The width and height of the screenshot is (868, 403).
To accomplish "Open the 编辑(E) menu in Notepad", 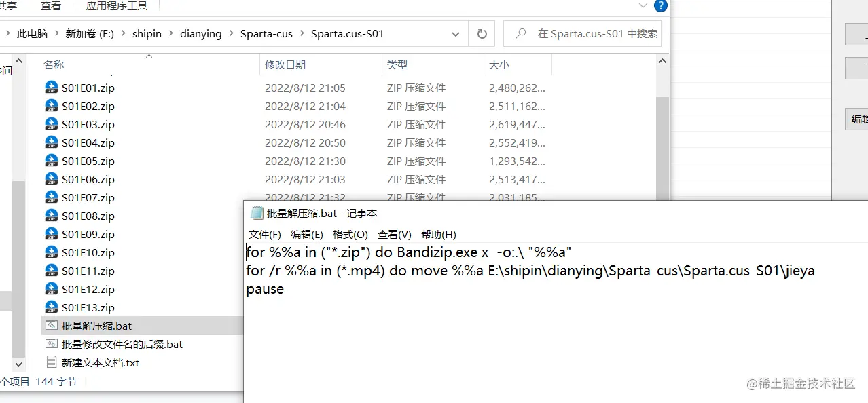I will [307, 234].
